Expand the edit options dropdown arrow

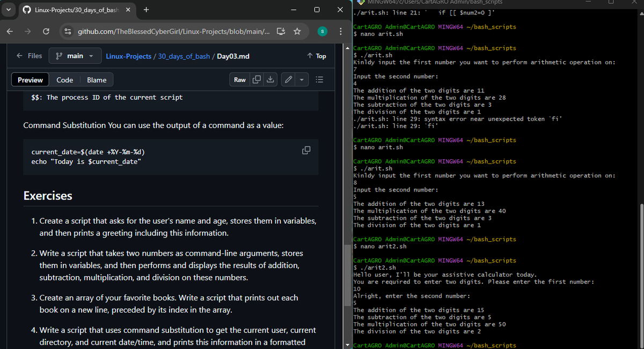click(x=301, y=79)
